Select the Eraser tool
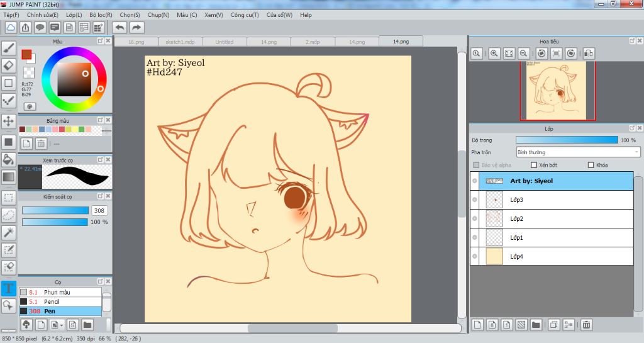This screenshot has height=343, width=644. (8, 65)
